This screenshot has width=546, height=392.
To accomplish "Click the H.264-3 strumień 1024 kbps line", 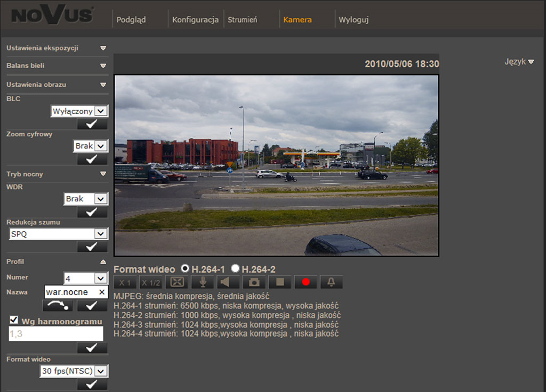I will coord(226,324).
